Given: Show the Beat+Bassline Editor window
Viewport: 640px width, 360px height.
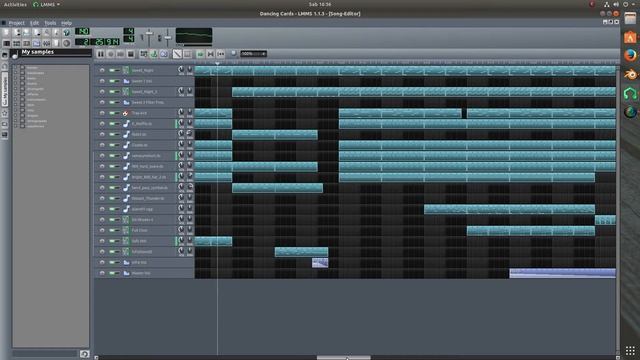Looking at the screenshot, I should (17, 43).
